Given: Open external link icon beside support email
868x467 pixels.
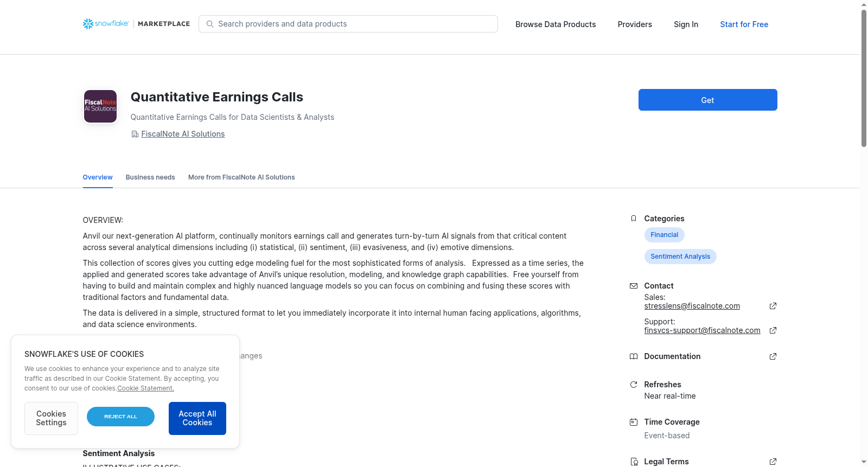Looking at the screenshot, I should pos(773,330).
